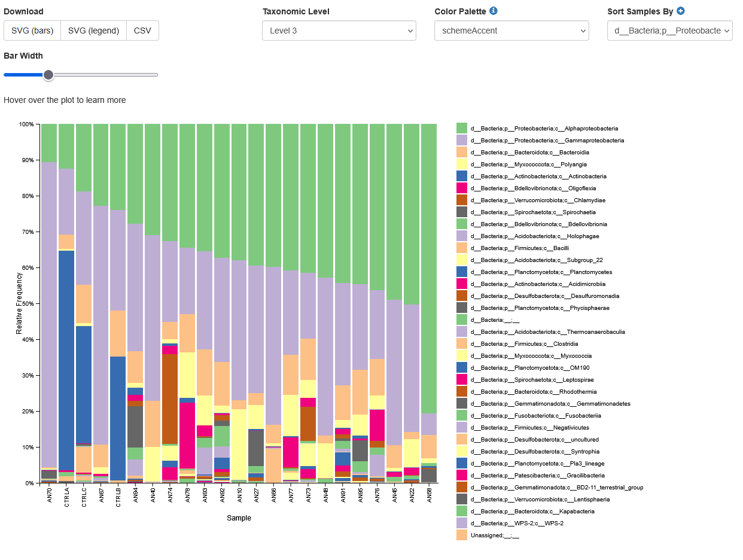Export data with the CSV button

(142, 31)
